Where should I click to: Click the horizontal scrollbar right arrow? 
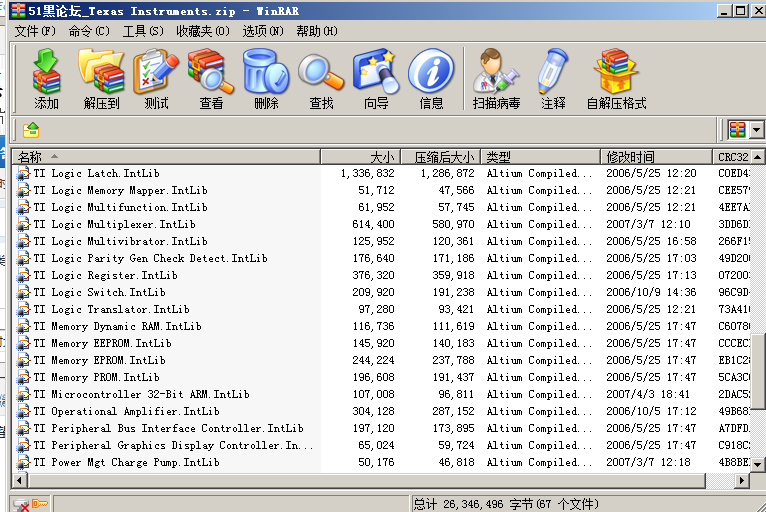pyautogui.click(x=742, y=480)
